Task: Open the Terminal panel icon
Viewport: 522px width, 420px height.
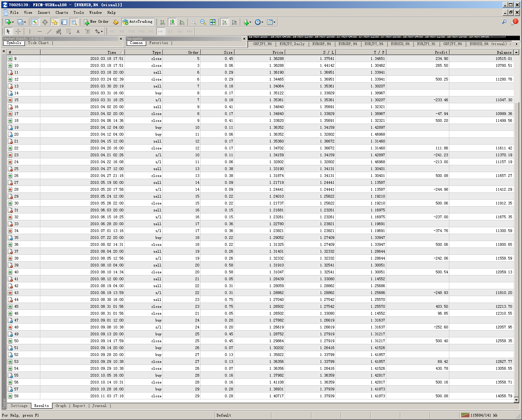Action: click(x=64, y=22)
